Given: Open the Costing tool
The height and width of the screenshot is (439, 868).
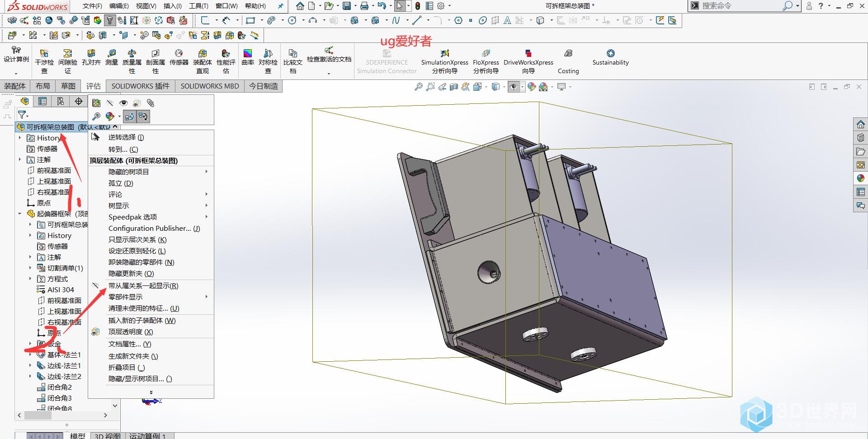Looking at the screenshot, I should 568,61.
